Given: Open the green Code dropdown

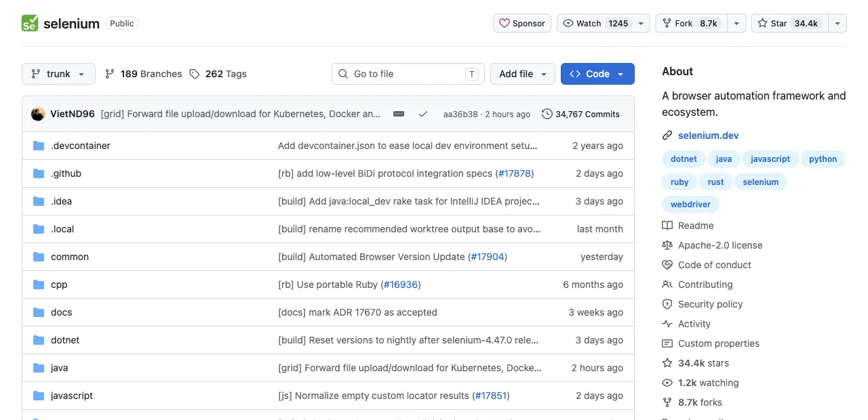Looking at the screenshot, I should pyautogui.click(x=597, y=74).
